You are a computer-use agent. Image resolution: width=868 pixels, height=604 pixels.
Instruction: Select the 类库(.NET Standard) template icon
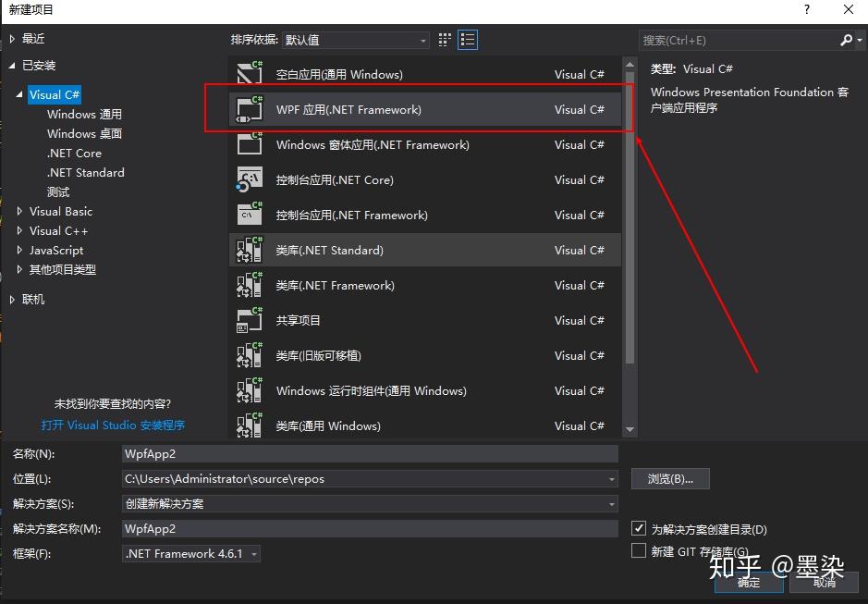pyautogui.click(x=248, y=250)
